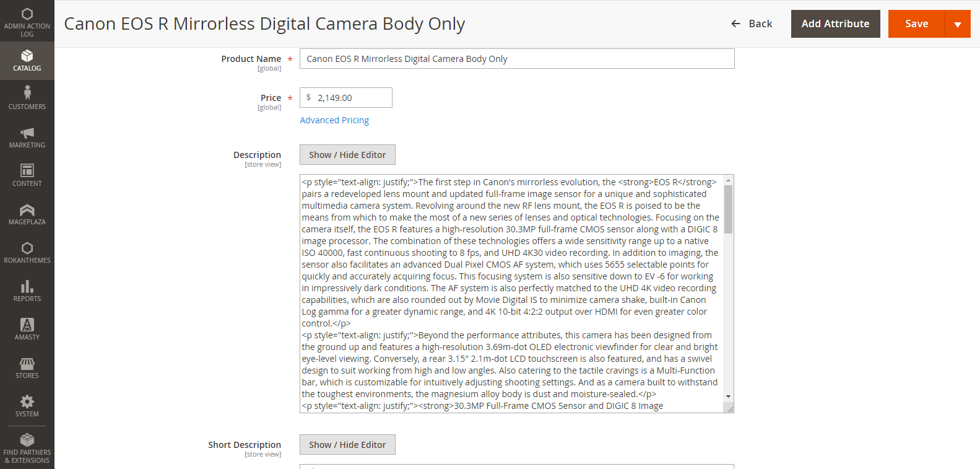Viewport: 980px width, 469px height.
Task: Toggle the Description Show / Hide Editor
Action: [347, 155]
